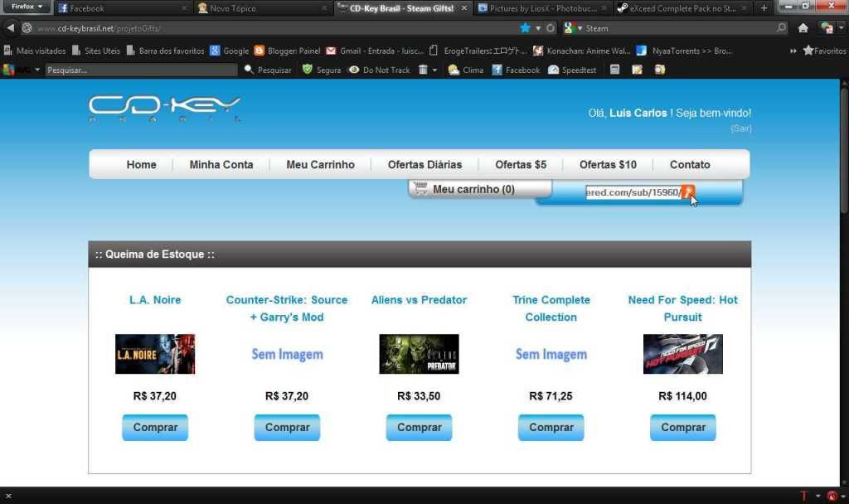Go to Home in the site menu
Image resolution: width=849 pixels, height=504 pixels.
click(x=141, y=165)
